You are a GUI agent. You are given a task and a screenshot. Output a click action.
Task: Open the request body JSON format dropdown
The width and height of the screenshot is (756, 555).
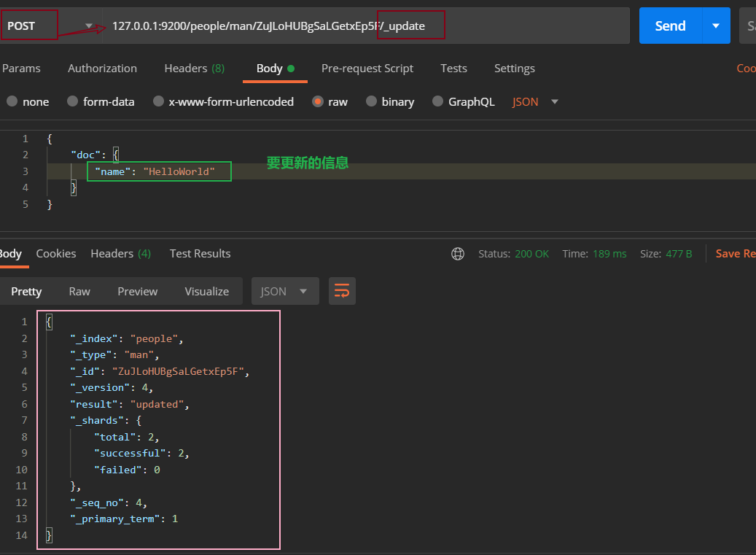534,102
